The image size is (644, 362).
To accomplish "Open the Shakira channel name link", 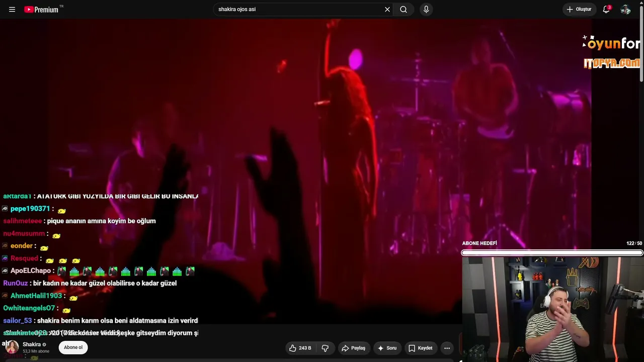I will tap(32, 344).
